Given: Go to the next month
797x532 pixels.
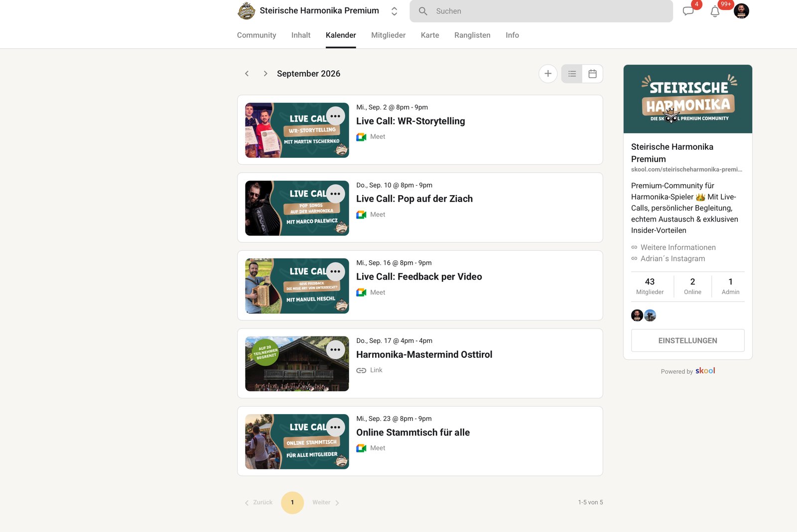Looking at the screenshot, I should (x=266, y=74).
